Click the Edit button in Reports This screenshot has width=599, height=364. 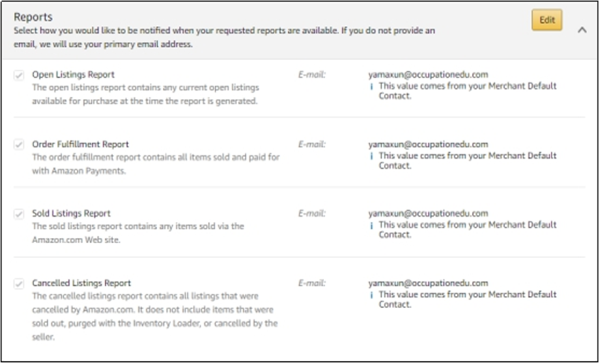tap(547, 20)
